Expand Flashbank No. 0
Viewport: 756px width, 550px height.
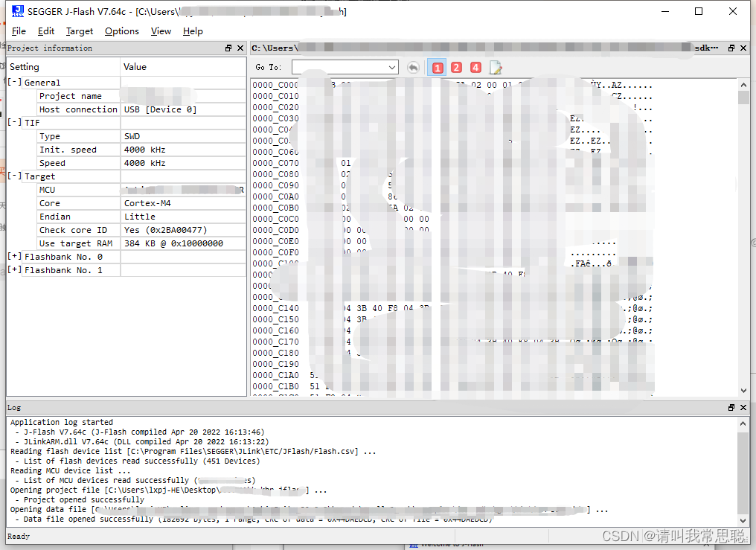(x=14, y=257)
